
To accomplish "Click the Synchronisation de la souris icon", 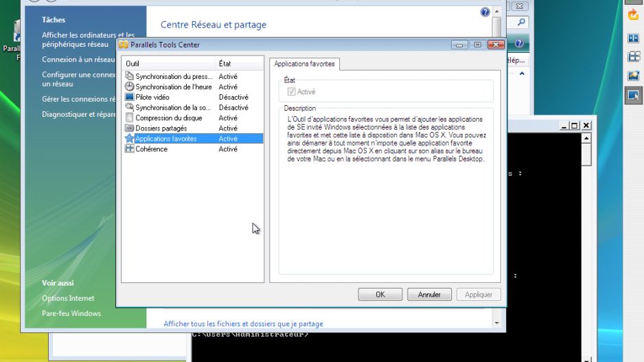I will click(129, 107).
